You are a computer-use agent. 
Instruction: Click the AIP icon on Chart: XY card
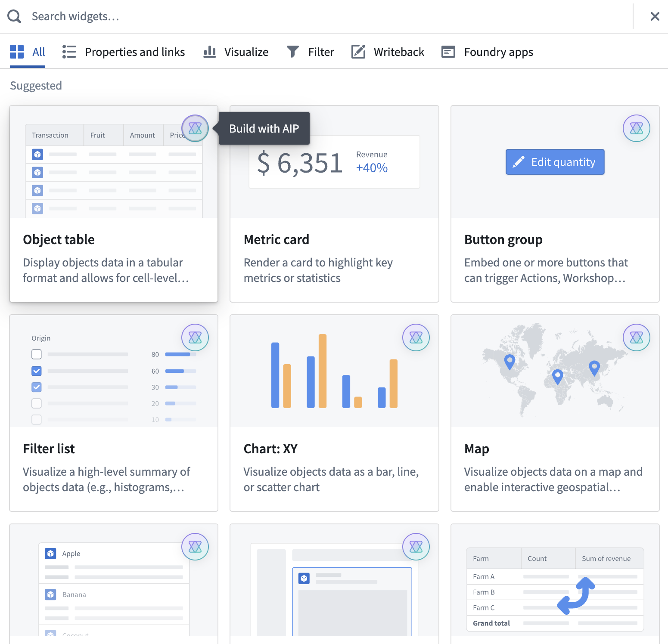tap(416, 337)
